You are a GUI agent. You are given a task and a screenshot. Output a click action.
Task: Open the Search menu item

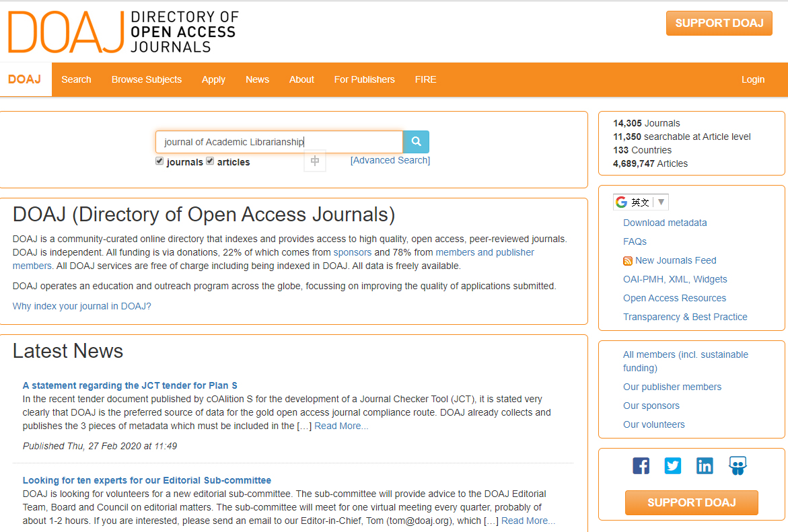tap(77, 79)
